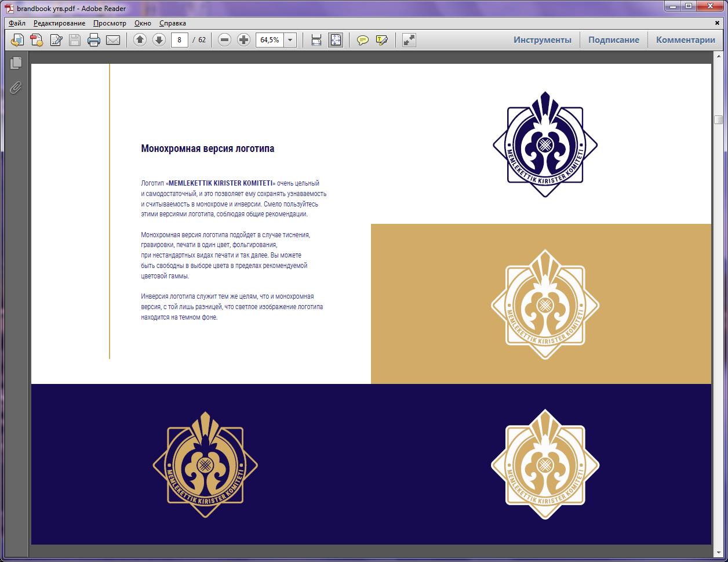The width and height of the screenshot is (728, 562).
Task: Print the document with the printer icon
Action: (94, 40)
